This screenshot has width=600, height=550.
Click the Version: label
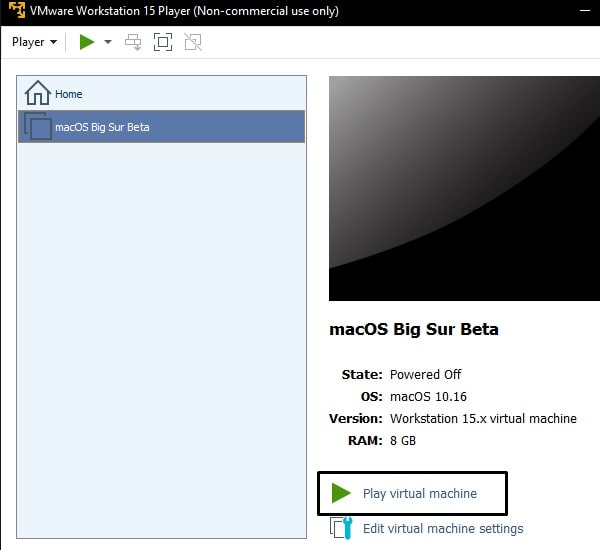[356, 418]
